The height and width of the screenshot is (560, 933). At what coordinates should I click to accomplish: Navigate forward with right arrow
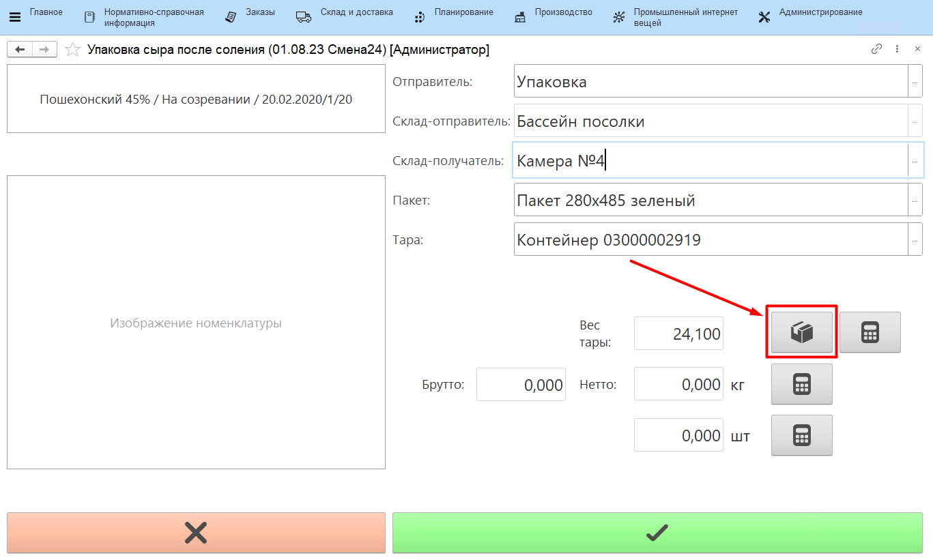pos(44,50)
